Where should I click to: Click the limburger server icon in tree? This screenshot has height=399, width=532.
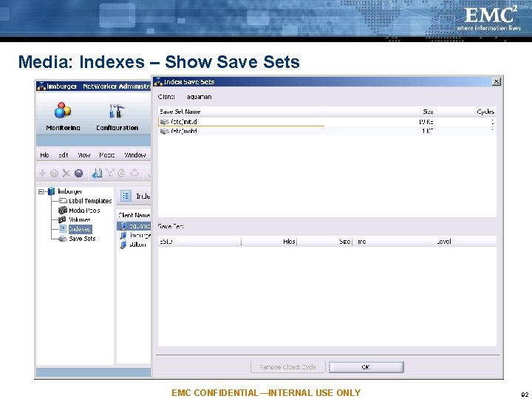[51, 191]
